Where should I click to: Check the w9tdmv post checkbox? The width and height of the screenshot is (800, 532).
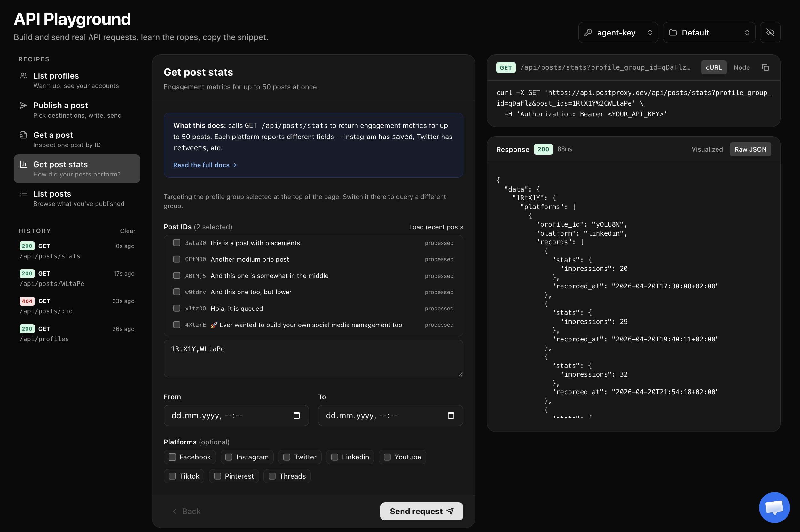click(x=177, y=292)
